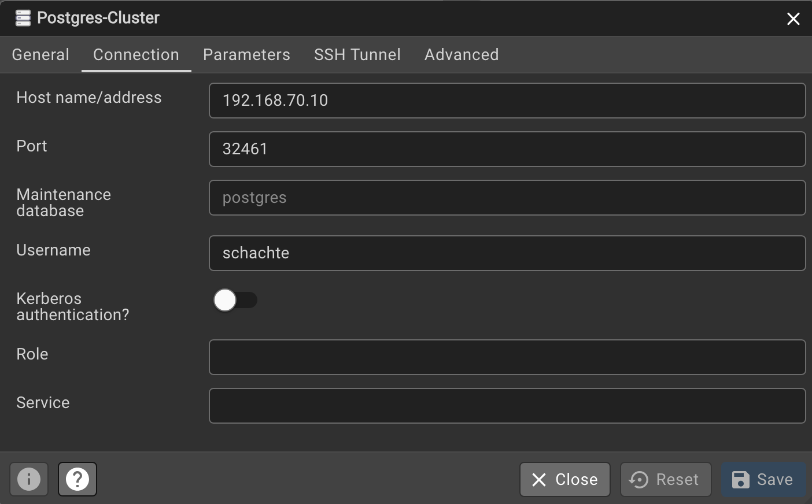The width and height of the screenshot is (812, 504).
Task: Open help with the question mark icon
Action: coord(77,479)
